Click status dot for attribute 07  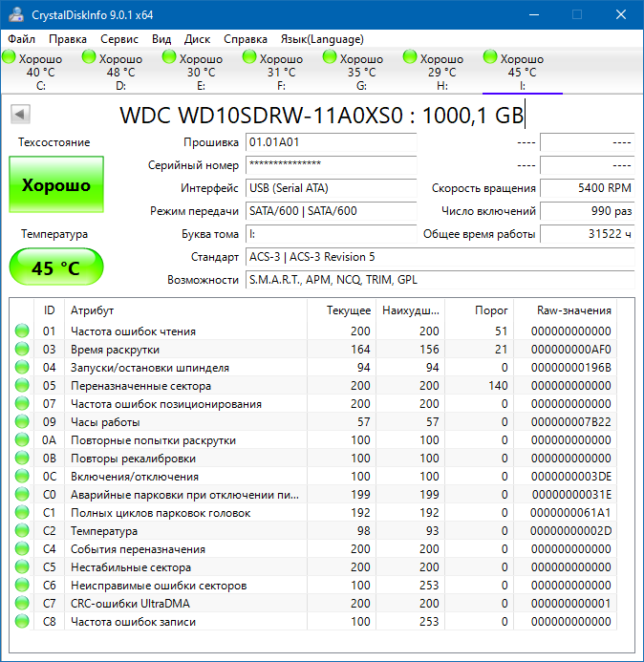(x=22, y=404)
